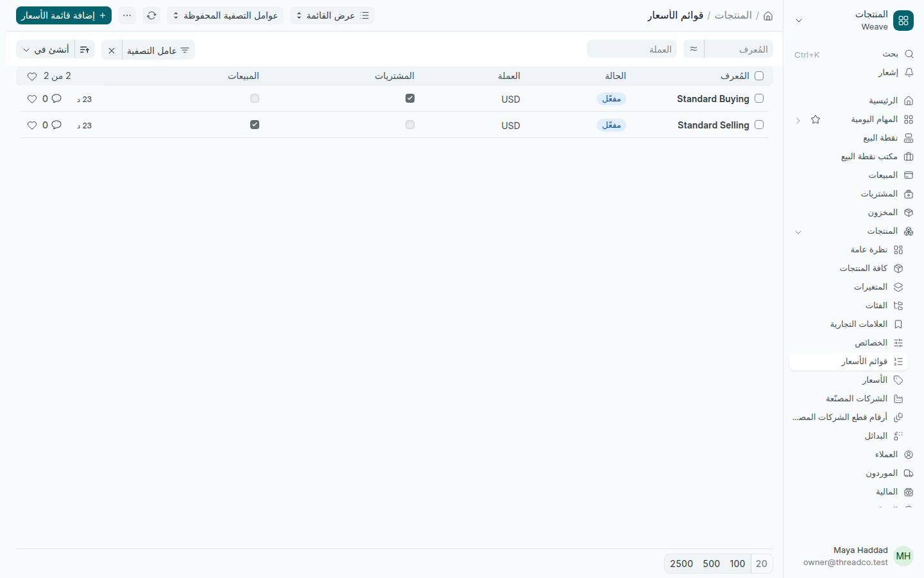Open كافة المنتجات in sidebar
This screenshot has width=924, height=578.
pyautogui.click(x=849, y=268)
